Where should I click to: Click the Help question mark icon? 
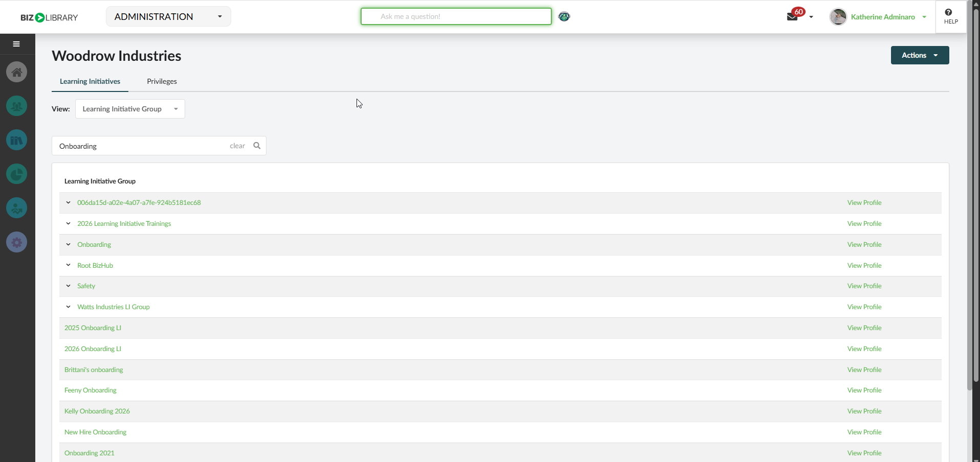pyautogui.click(x=951, y=16)
